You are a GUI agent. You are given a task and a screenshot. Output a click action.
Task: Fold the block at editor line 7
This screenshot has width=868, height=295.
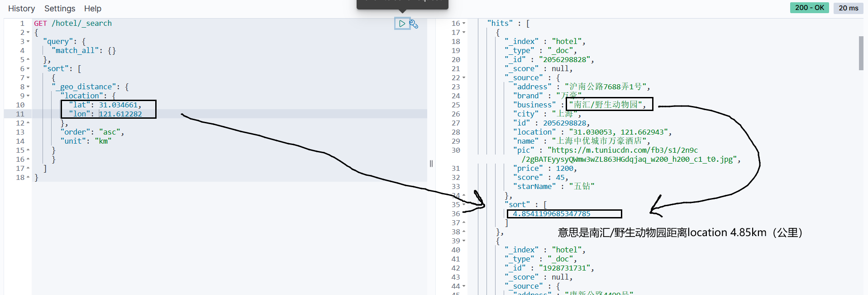click(x=28, y=77)
